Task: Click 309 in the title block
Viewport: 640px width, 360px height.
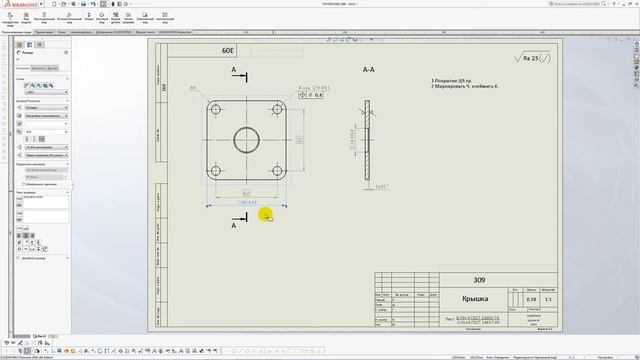Action: tap(479, 280)
